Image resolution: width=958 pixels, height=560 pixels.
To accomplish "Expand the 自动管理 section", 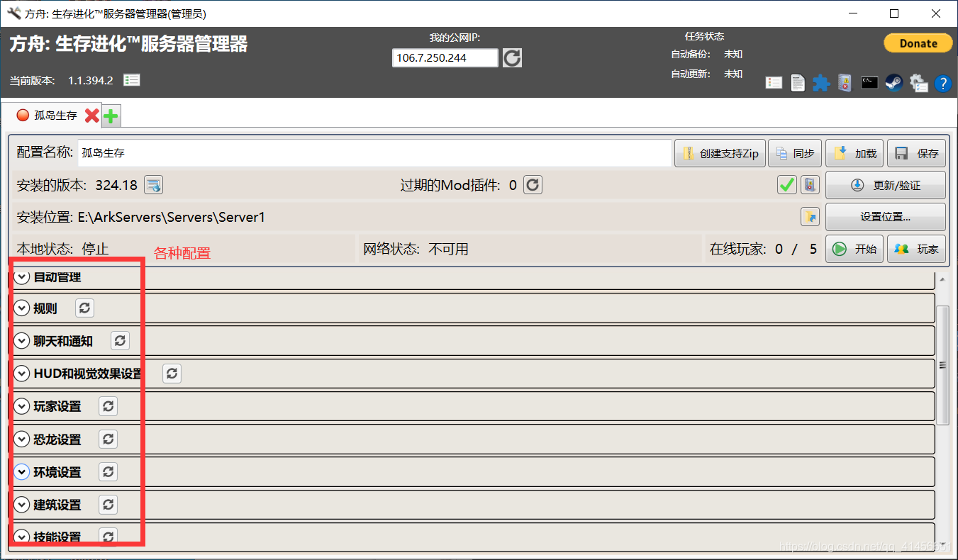I will coord(22,276).
